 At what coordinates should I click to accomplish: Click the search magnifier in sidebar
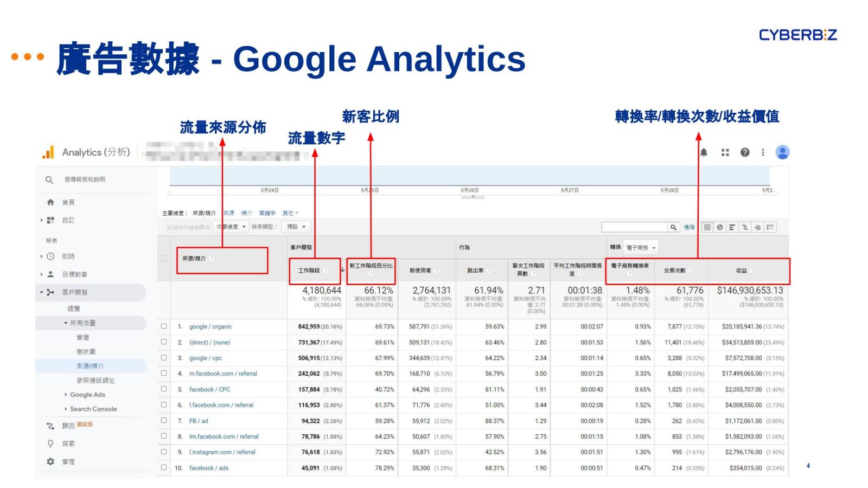click(49, 179)
